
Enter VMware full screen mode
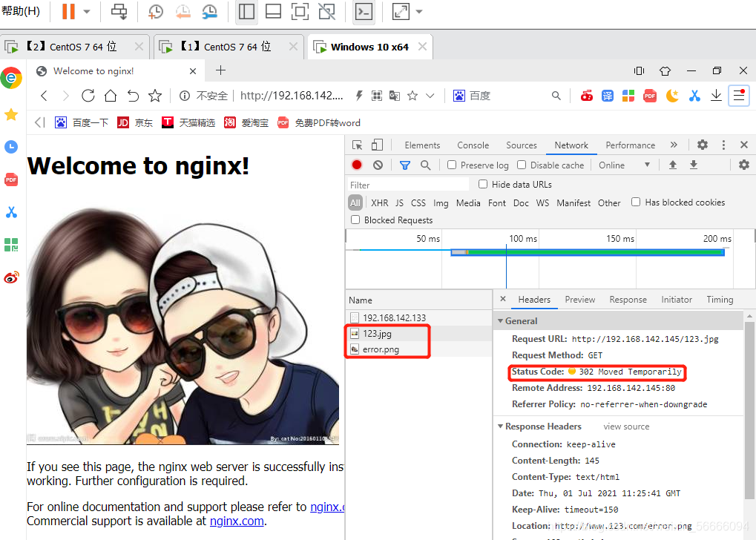pos(300,12)
